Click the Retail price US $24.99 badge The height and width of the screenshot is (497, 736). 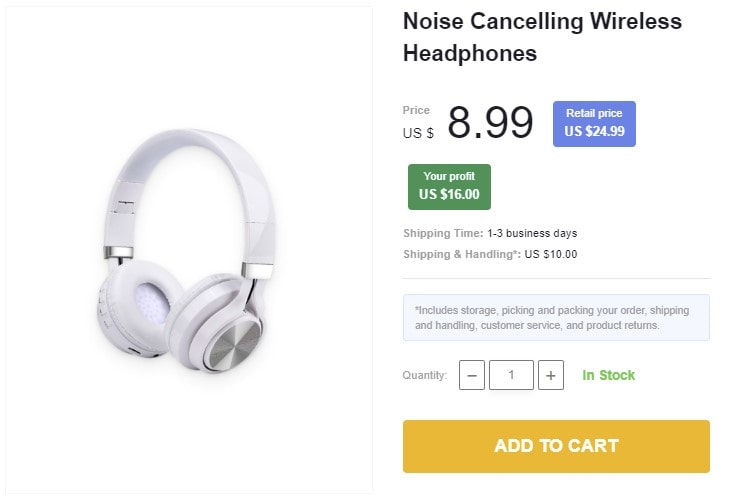[594, 123]
